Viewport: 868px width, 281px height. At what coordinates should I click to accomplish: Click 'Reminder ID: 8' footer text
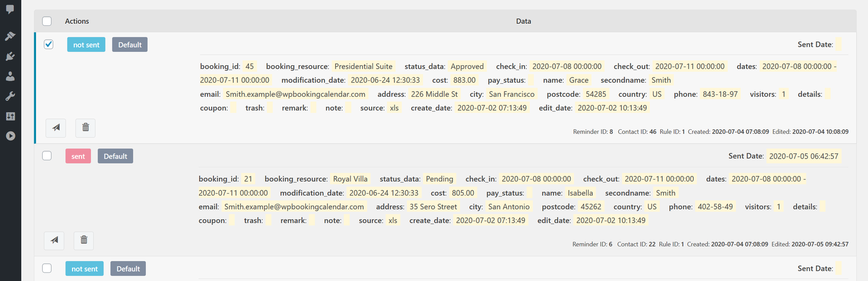[593, 132]
